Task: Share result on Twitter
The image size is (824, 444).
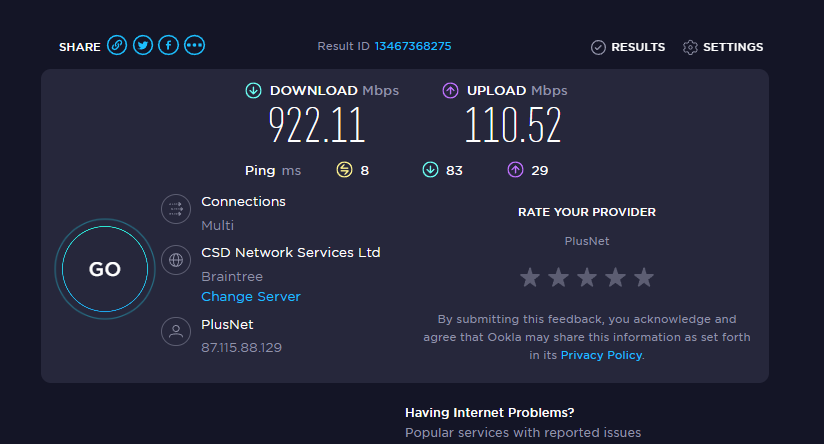Action: 143,46
